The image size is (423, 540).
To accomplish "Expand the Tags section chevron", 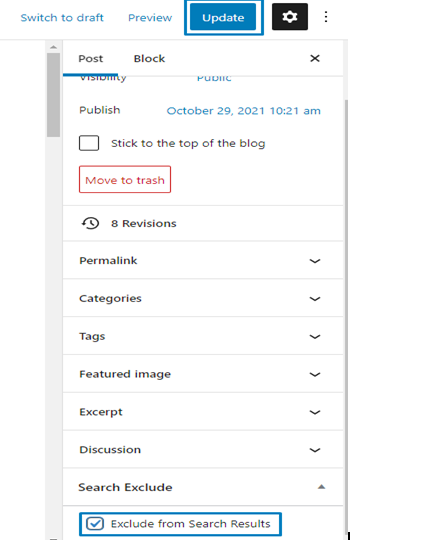I will tap(315, 337).
